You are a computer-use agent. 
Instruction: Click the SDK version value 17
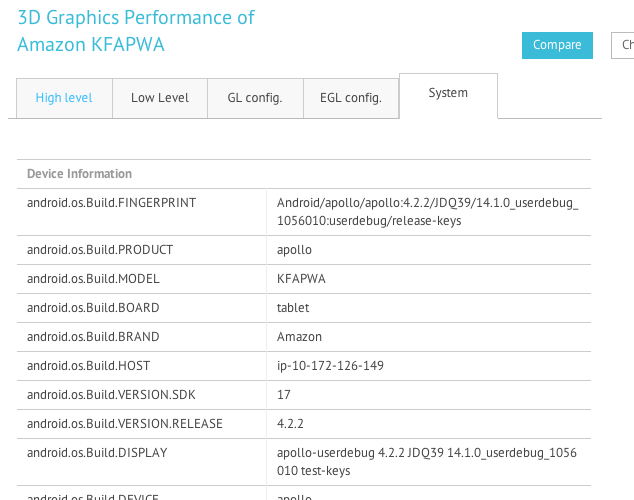click(x=284, y=395)
